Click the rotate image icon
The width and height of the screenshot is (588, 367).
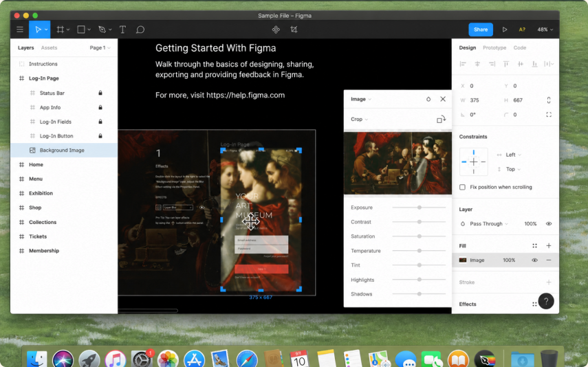441,119
